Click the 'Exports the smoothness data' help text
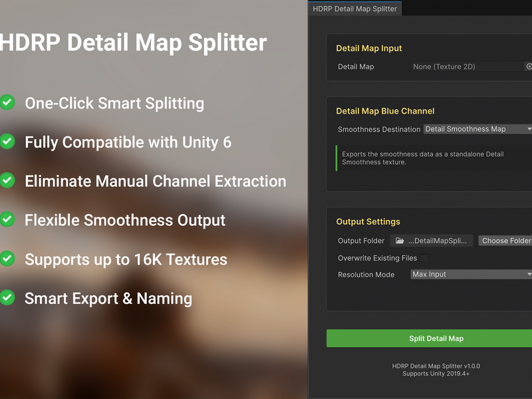This screenshot has width=532, height=399. pos(423,158)
